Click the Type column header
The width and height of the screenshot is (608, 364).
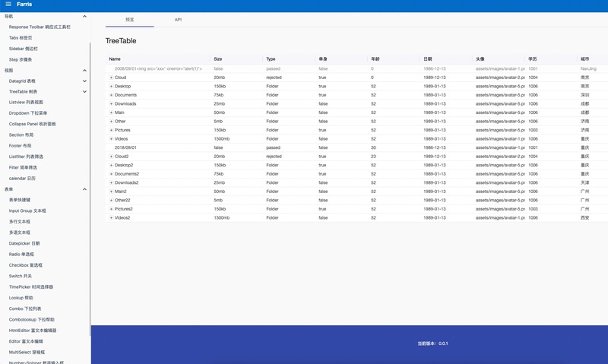pyautogui.click(x=271, y=59)
